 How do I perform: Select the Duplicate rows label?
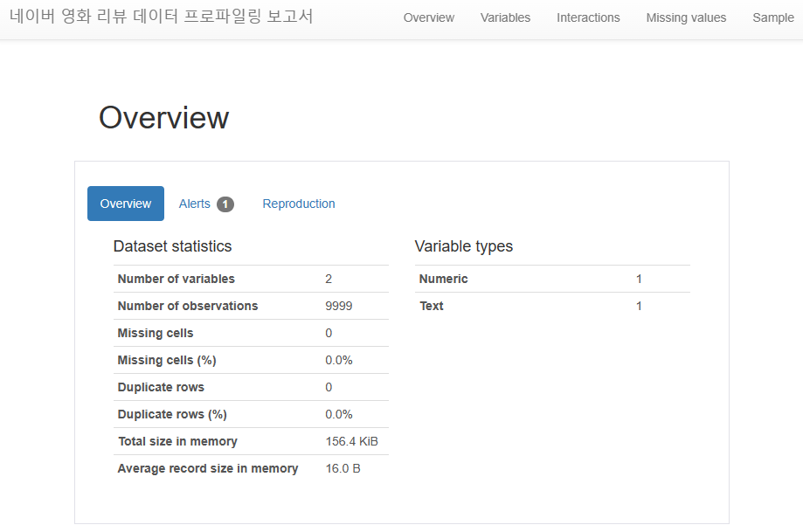(161, 388)
